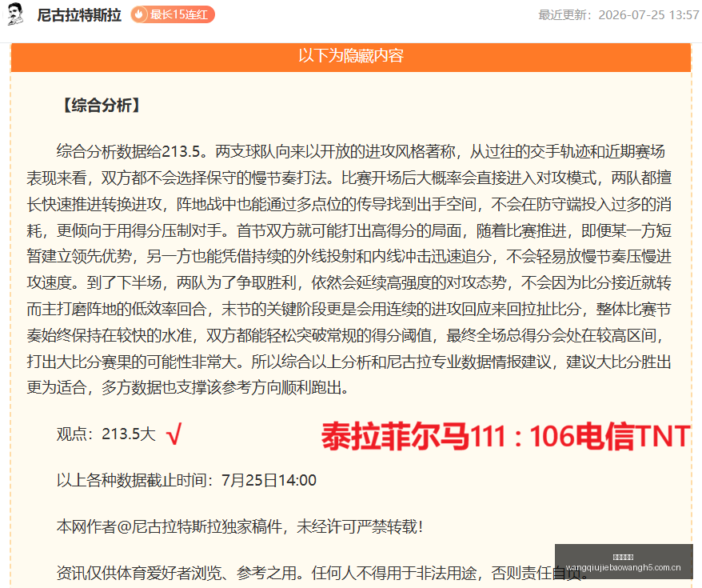Open the author avatar of 尼古拉特斯拉
Image resolution: width=702 pixels, height=588 pixels.
point(14,14)
